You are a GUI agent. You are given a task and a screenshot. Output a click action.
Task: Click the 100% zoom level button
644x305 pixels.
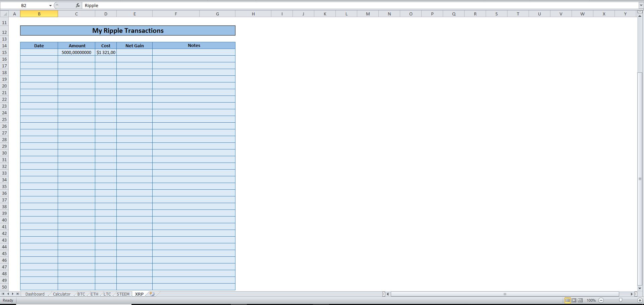point(591,300)
